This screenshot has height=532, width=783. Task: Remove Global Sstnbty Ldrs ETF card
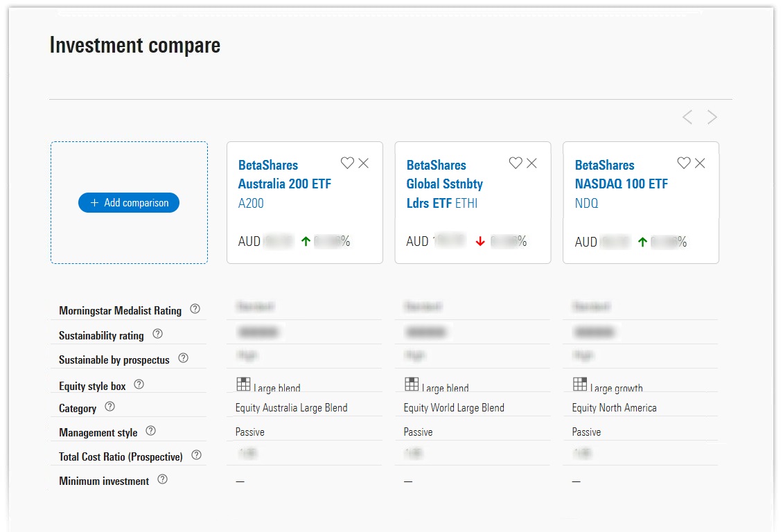pos(532,163)
